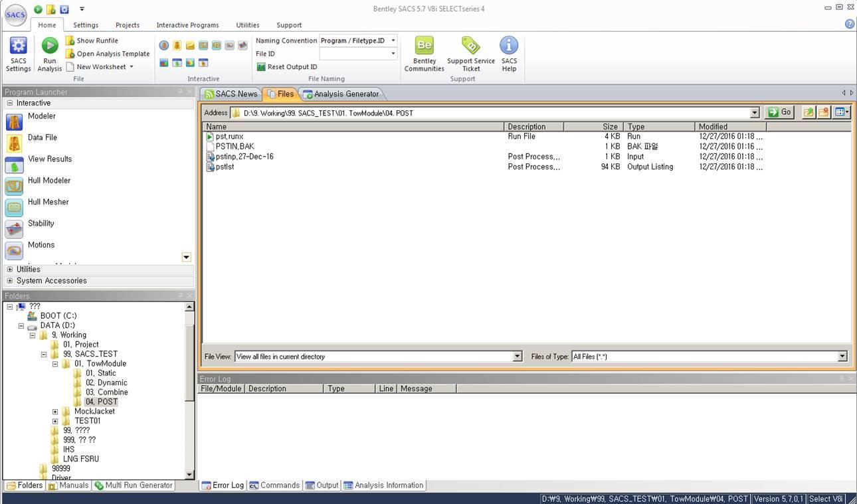Open a Support Service Ticket

471,54
